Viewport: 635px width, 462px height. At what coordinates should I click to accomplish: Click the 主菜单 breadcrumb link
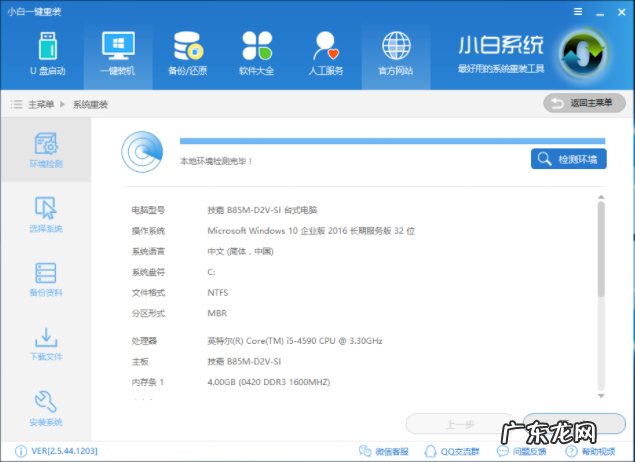41,104
